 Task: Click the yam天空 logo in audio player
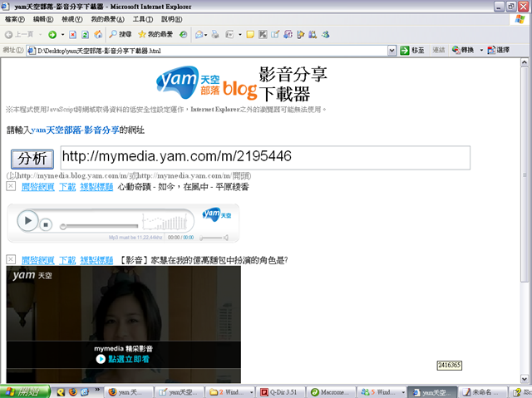pyautogui.click(x=217, y=214)
